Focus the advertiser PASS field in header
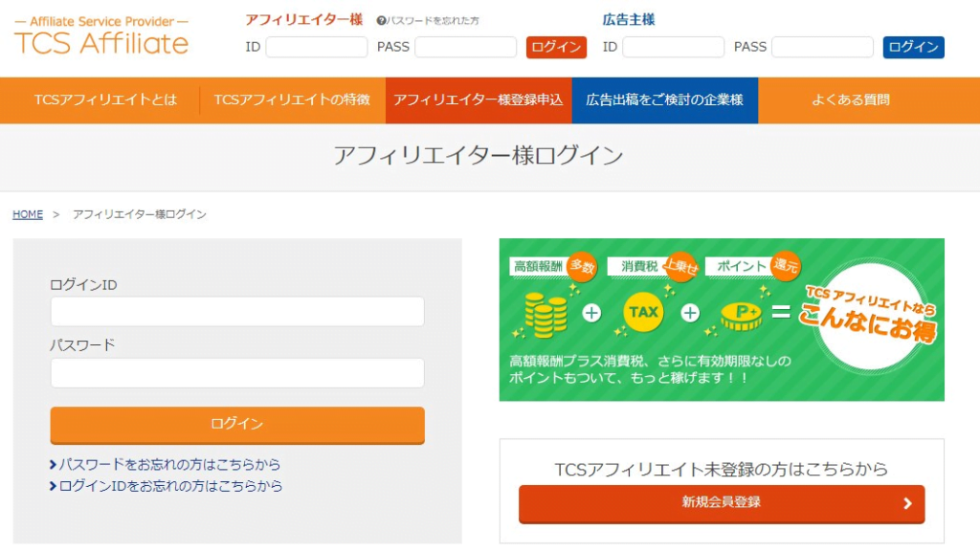 click(822, 47)
